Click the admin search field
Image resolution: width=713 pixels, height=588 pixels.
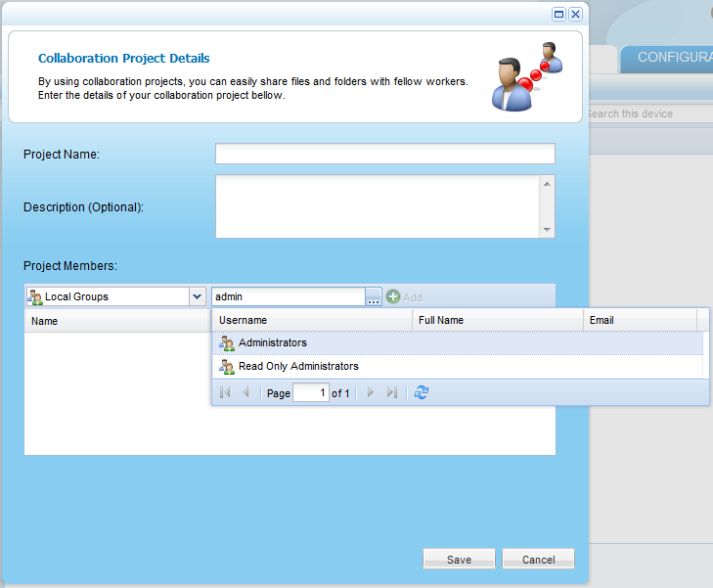point(289,296)
